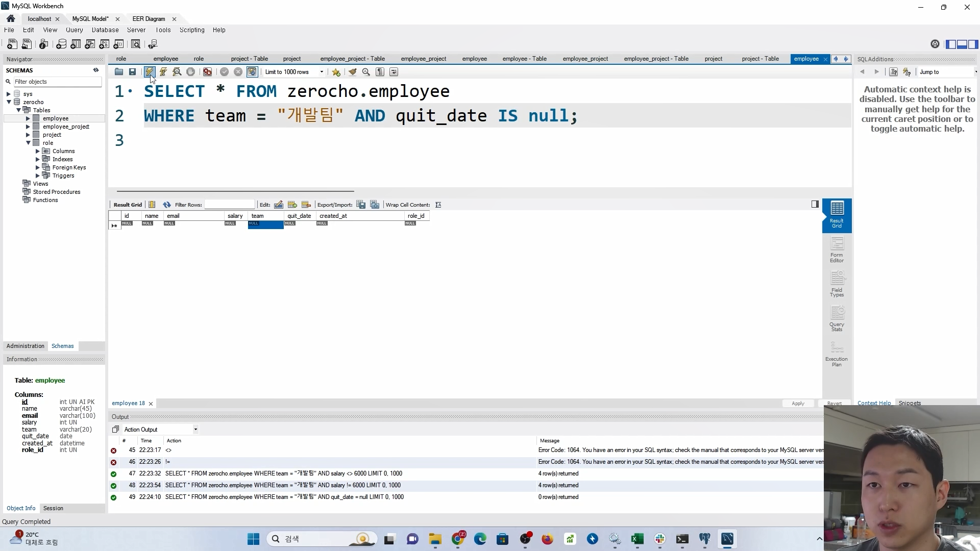
Task: Show Field Types panel
Action: pyautogui.click(x=837, y=284)
